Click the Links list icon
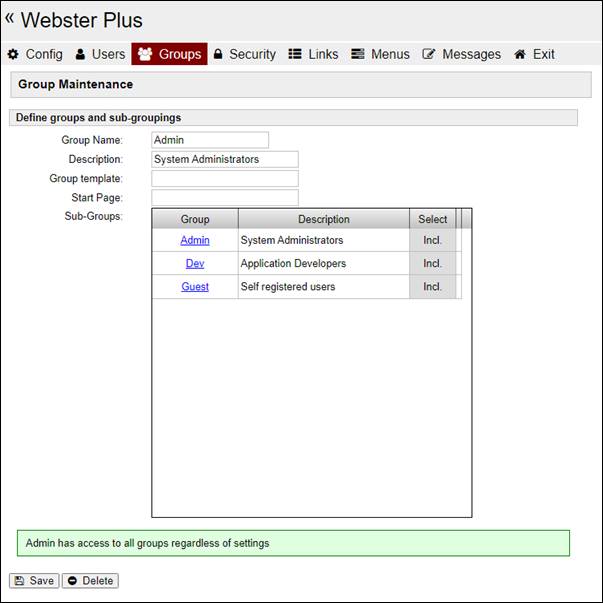 click(x=295, y=54)
